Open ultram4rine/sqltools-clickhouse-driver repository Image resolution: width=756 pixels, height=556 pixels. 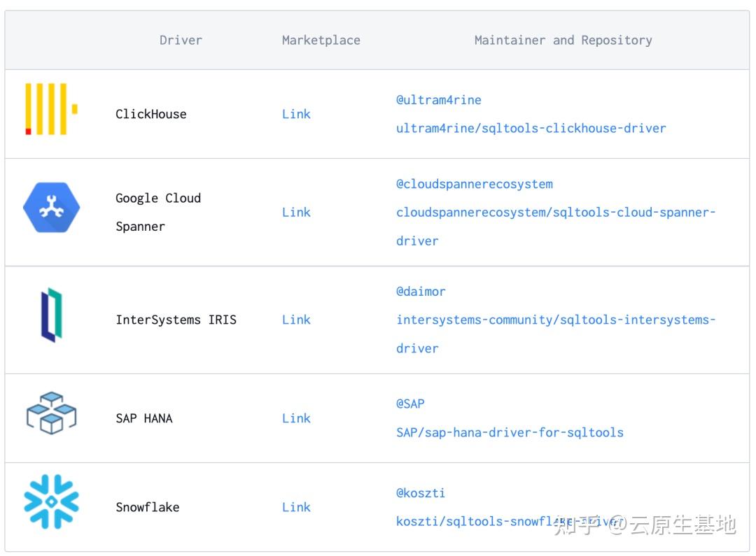(x=531, y=129)
